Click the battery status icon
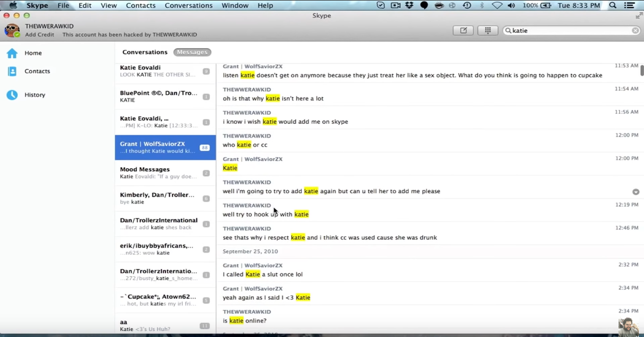 pyautogui.click(x=546, y=5)
